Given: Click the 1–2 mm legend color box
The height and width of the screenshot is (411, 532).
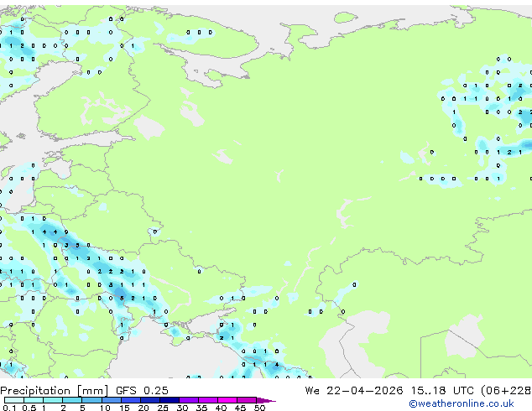Looking at the screenshot, I should pos(53,400).
